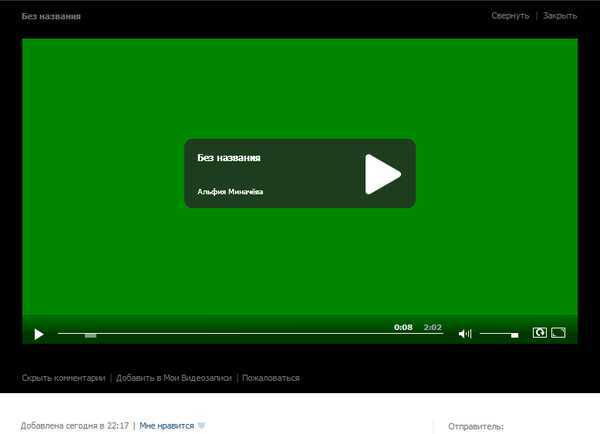Report the video via Пожаловаться

tap(271, 378)
